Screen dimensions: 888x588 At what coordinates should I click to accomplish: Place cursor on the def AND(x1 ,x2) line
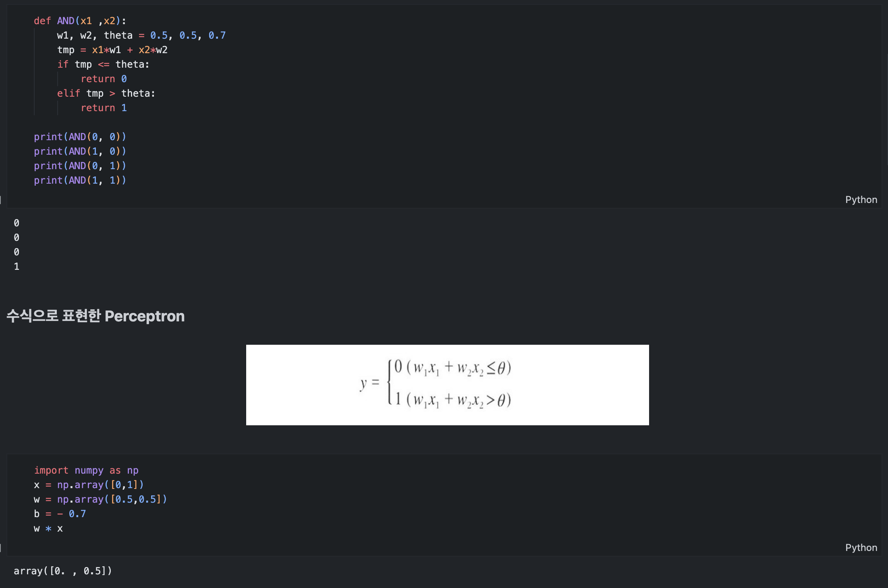(x=80, y=21)
